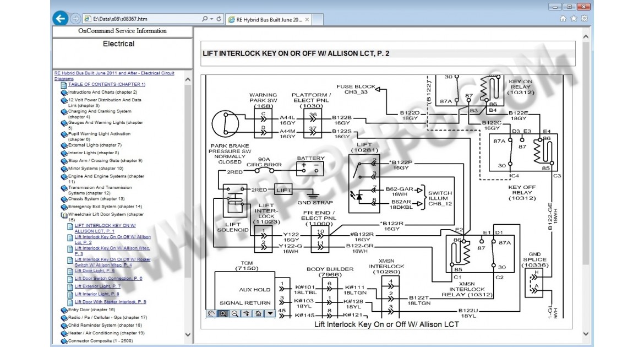Open the browser tools gear icon
644x347 pixels.
(x=584, y=19)
